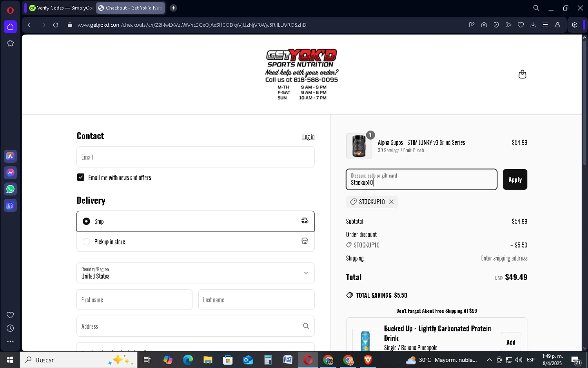Screen dimensions: 588x368
Task: Open Task View on taskbar
Action: pos(147,360)
